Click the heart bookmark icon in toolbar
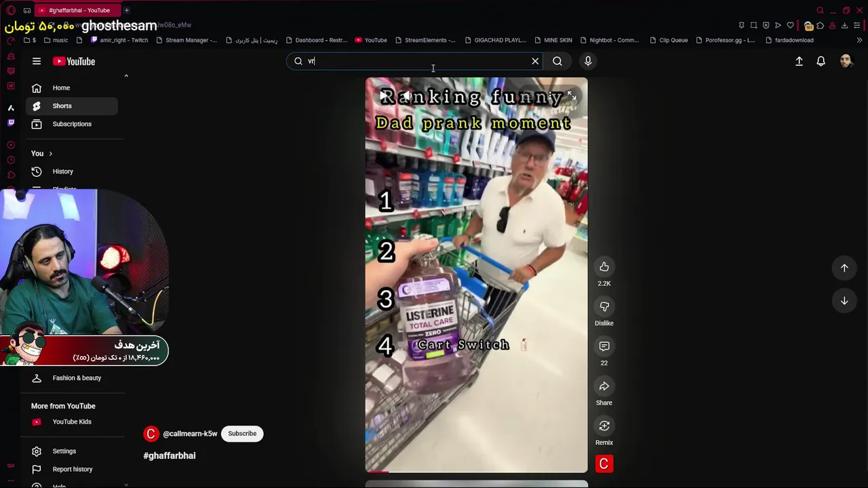This screenshot has width=868, height=488. click(x=790, y=26)
